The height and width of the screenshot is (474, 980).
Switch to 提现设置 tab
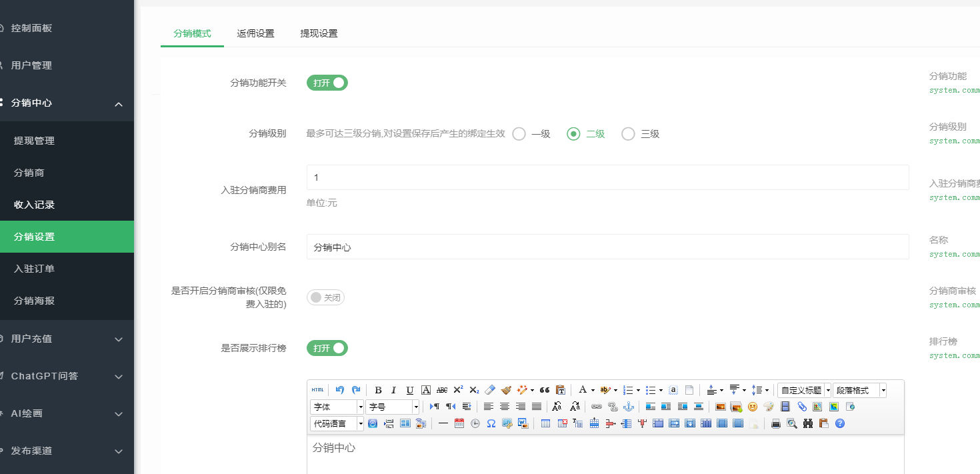coord(319,33)
